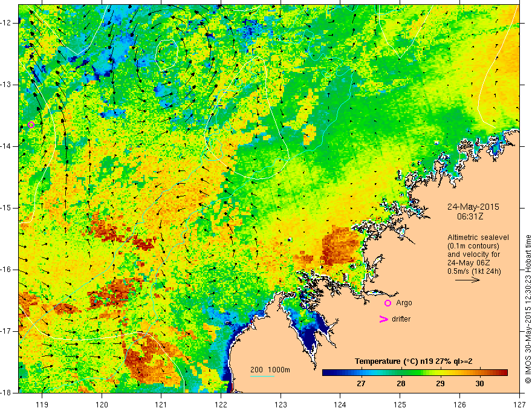The width and height of the screenshot is (532, 411).
Task: Click the '127' longitude axis label
Action: [519, 404]
